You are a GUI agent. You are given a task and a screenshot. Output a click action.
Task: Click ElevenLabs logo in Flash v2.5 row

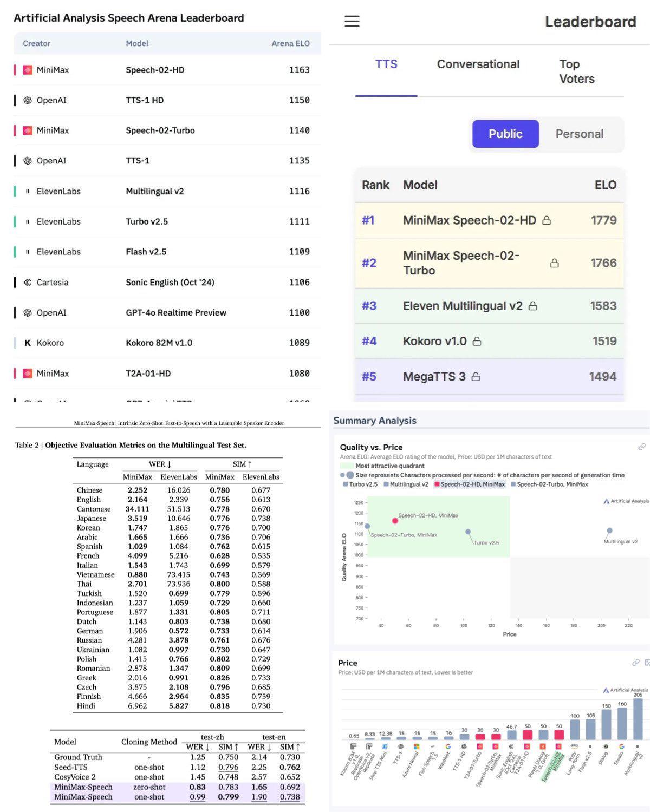tap(28, 252)
